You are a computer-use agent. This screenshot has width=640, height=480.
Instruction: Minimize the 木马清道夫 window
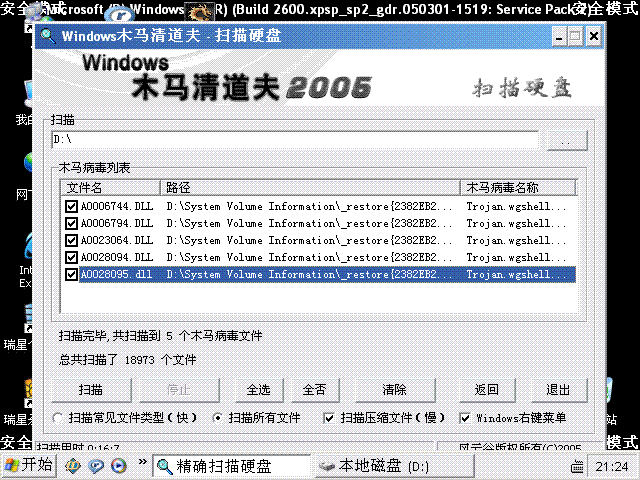pyautogui.click(x=559, y=37)
